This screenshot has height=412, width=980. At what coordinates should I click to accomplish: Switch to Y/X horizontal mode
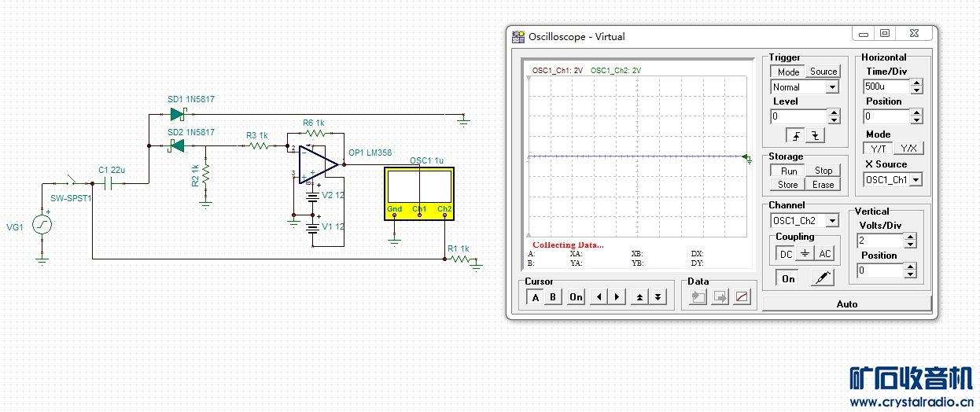click(x=908, y=149)
